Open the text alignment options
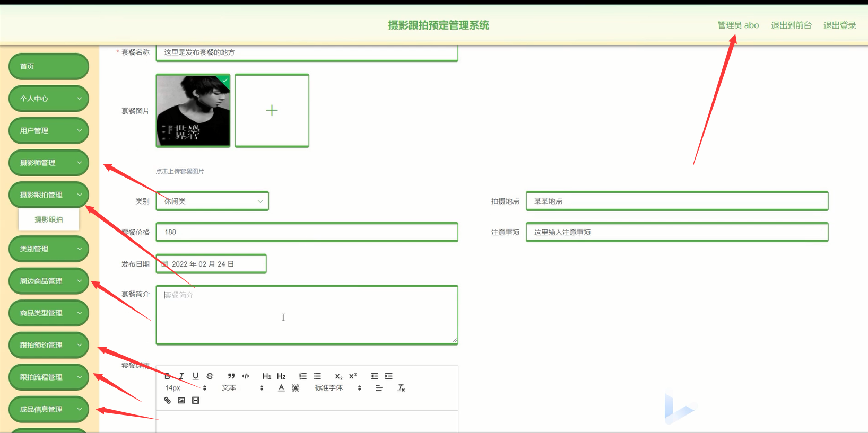The image size is (868, 433). (x=379, y=388)
